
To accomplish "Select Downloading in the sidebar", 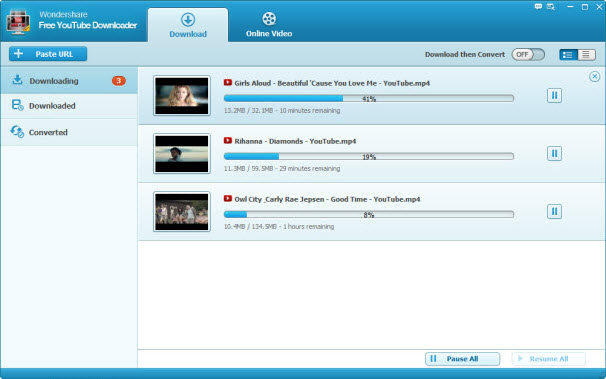I will (69, 81).
